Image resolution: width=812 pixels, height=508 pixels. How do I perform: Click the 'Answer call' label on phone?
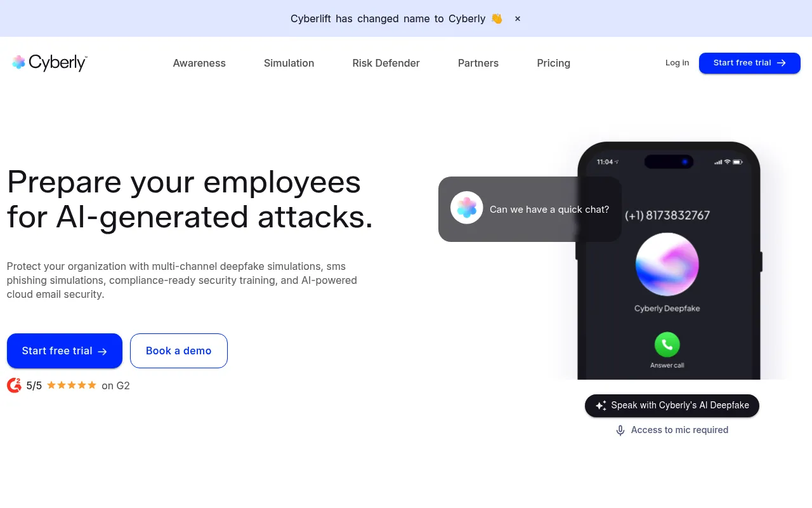tap(667, 365)
